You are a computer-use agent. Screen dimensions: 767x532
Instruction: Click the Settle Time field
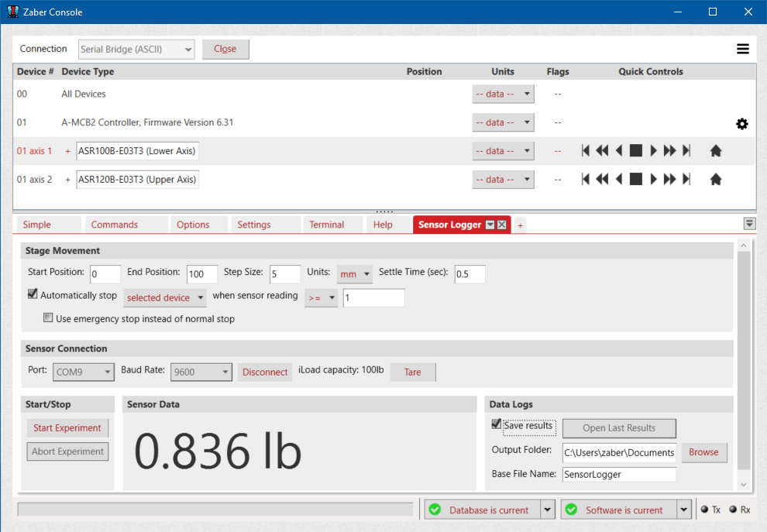pos(469,274)
